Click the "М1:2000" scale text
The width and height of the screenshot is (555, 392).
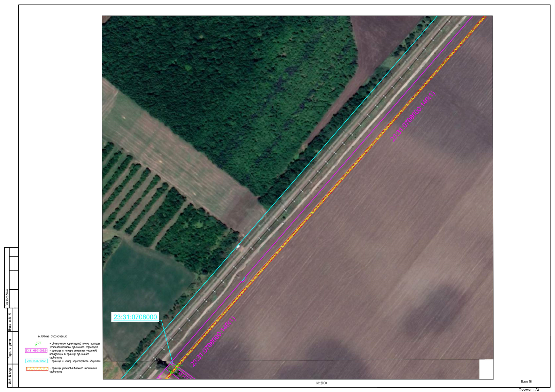[321, 383]
